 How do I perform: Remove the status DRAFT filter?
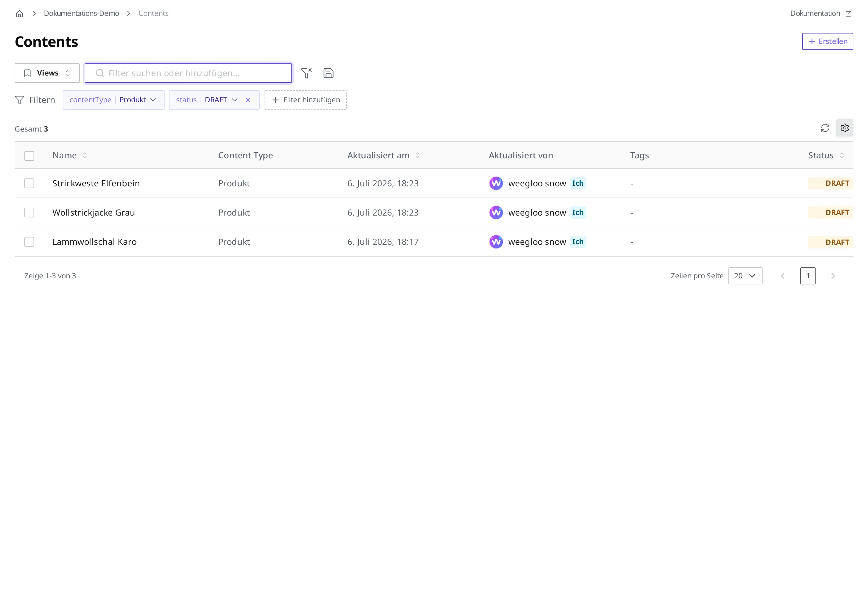pos(248,100)
